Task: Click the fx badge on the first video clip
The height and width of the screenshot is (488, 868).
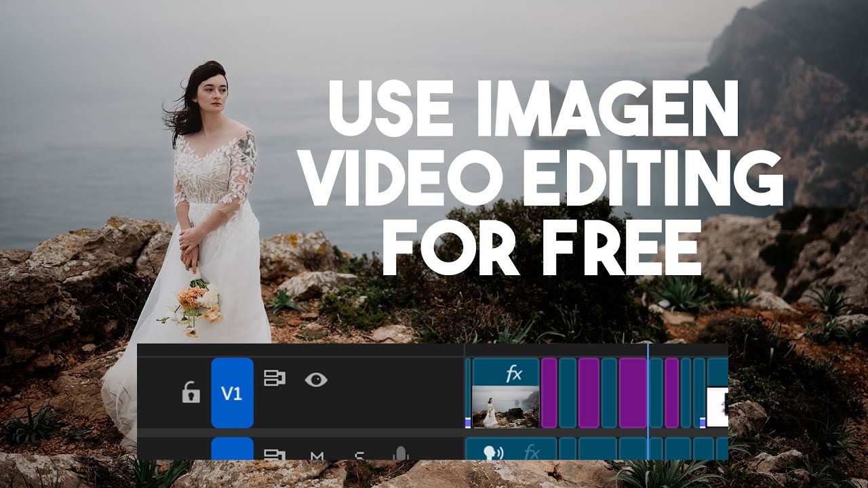Action: 514,372
